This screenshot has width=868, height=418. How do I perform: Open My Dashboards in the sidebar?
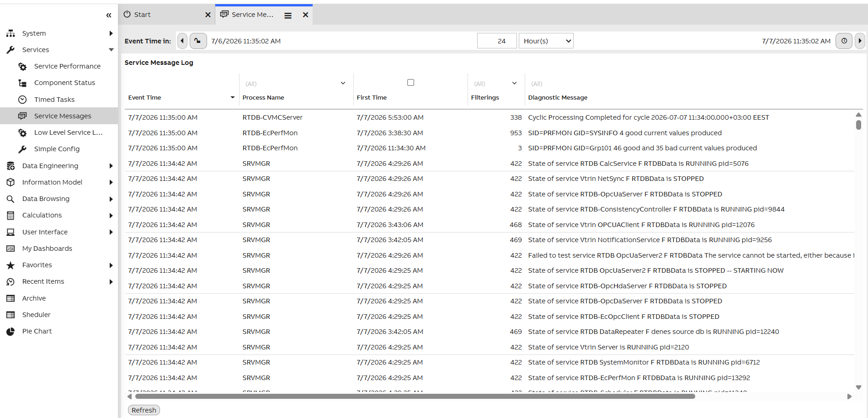click(47, 249)
